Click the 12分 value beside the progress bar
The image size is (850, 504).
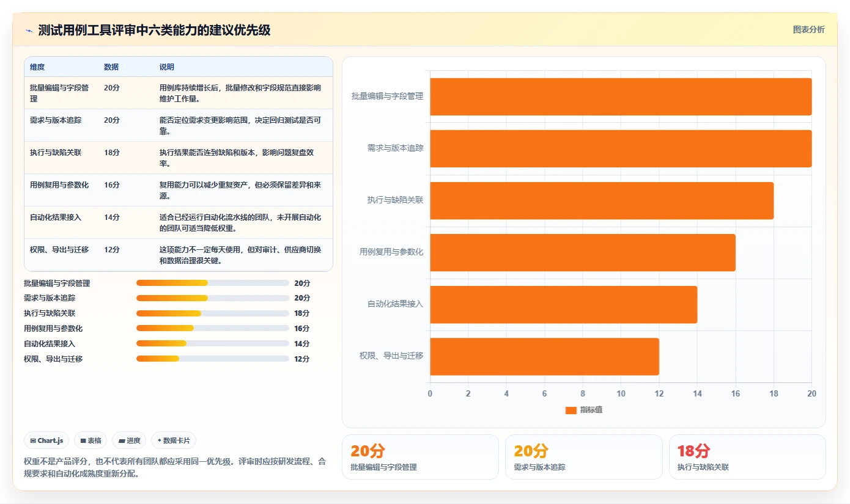coord(302,359)
